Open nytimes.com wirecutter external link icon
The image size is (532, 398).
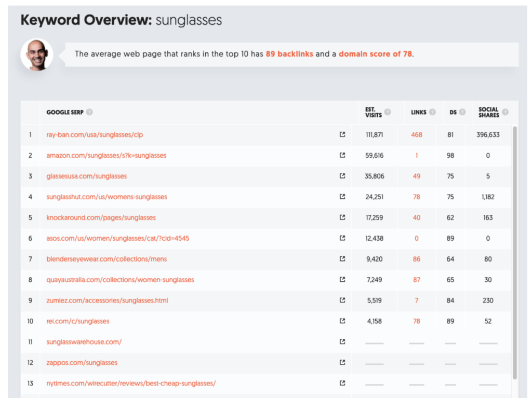click(342, 383)
